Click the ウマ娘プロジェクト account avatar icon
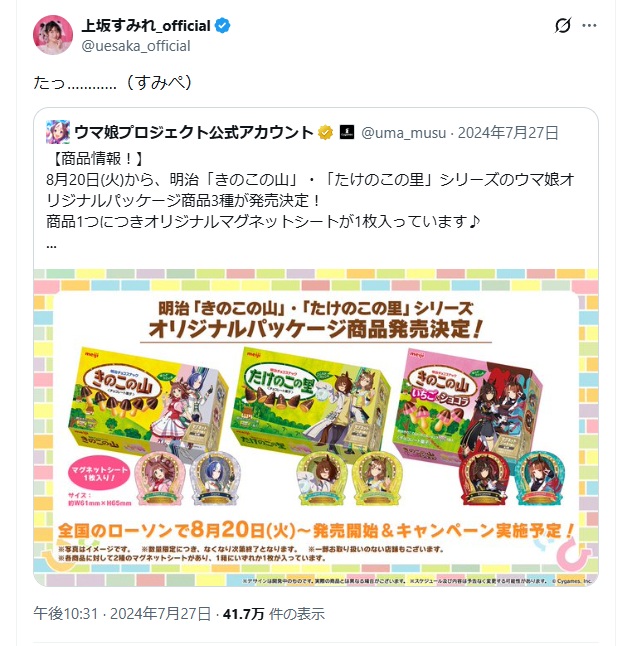 pos(58,132)
